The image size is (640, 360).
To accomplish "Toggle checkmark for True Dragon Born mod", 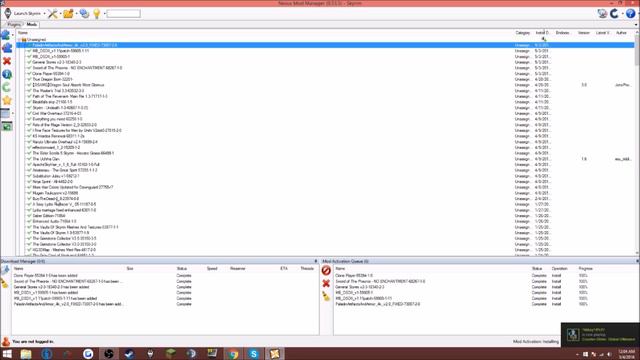I will coord(29,80).
